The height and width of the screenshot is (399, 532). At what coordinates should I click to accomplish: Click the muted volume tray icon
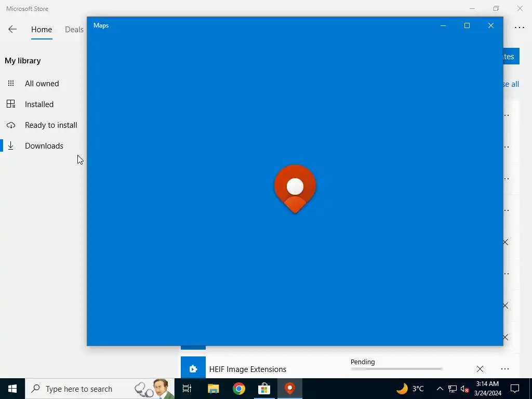pos(465,389)
